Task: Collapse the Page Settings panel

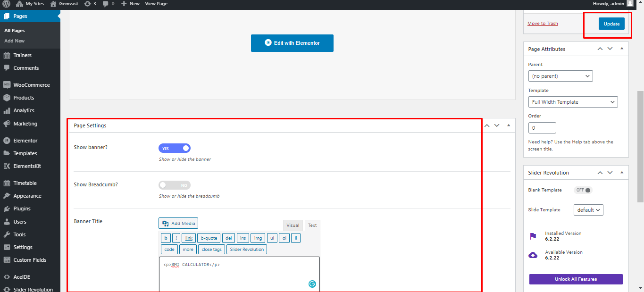Action: [509, 125]
